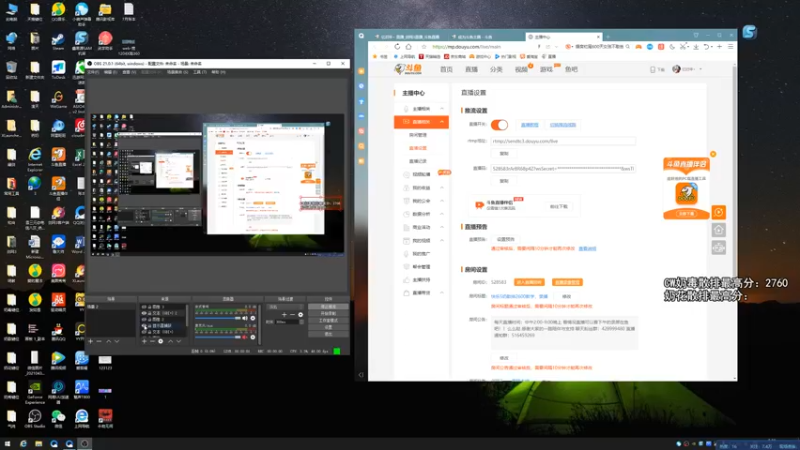The height and width of the screenshot is (450, 800).
Task: Open 帮助 menu in OBS menu bar
Action: point(218,72)
